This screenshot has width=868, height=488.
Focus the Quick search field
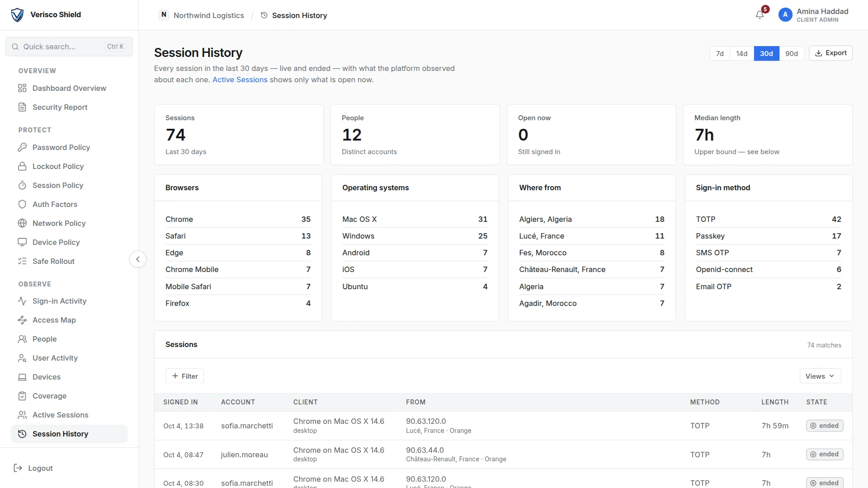(x=69, y=47)
